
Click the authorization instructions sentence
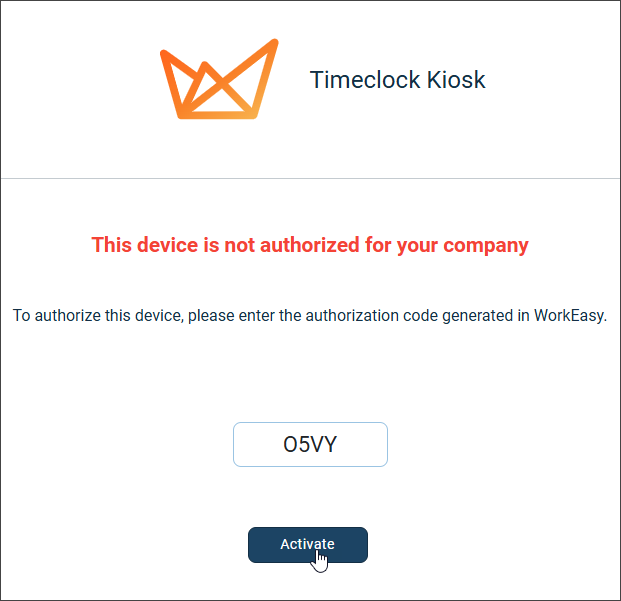point(310,316)
